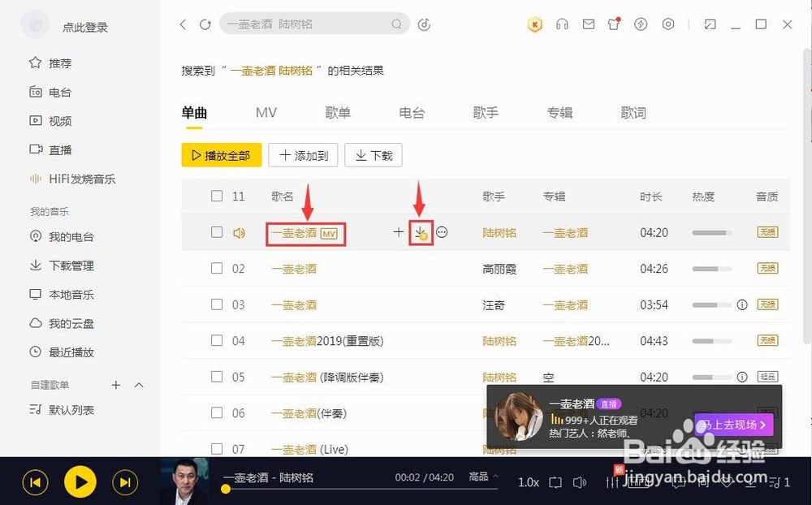The height and width of the screenshot is (505, 812).
Task: Open the mail messages icon
Action: 588,24
